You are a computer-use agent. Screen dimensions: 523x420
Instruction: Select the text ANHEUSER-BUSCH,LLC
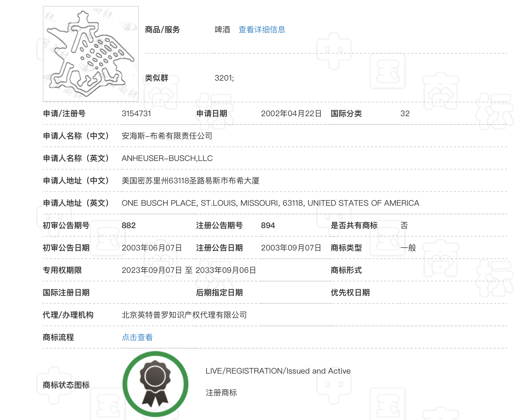pyautogui.click(x=167, y=158)
